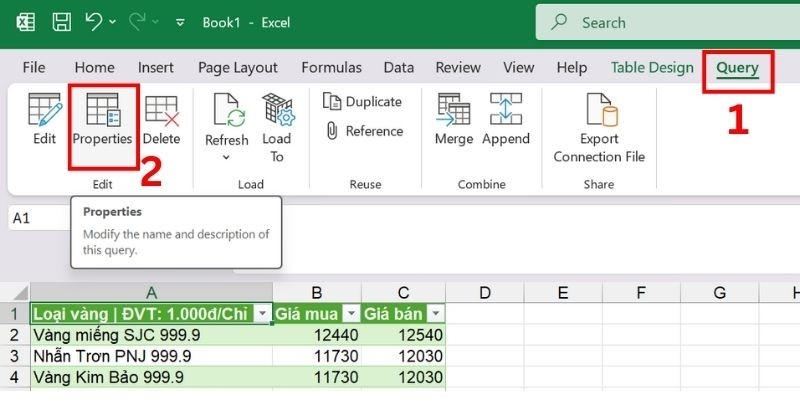Select column E header
The height and width of the screenshot is (407, 800).
click(x=563, y=293)
